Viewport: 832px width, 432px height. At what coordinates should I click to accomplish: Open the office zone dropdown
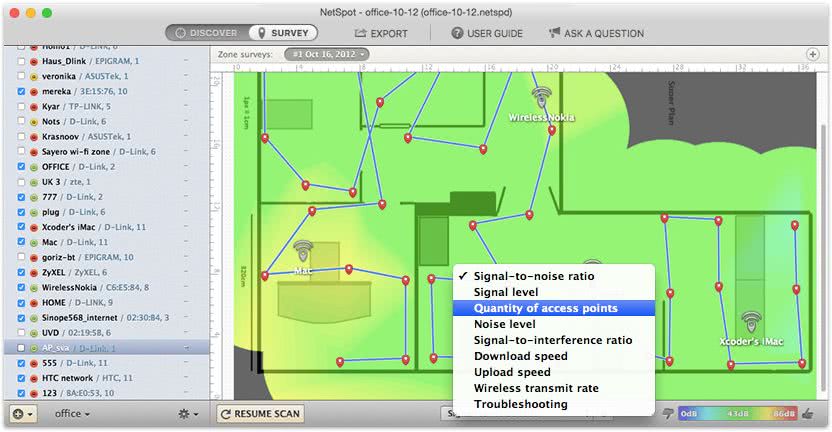click(72, 414)
